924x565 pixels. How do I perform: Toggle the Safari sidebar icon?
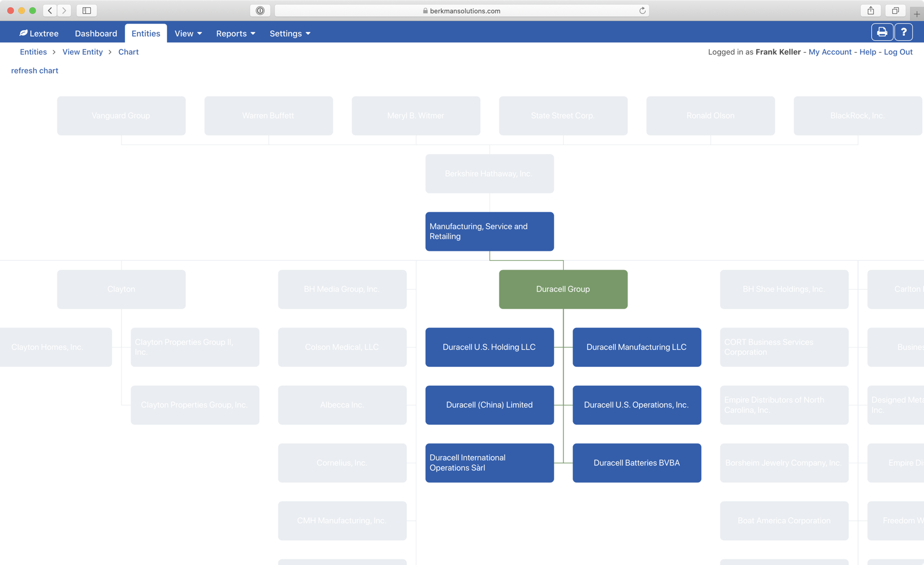87,10
